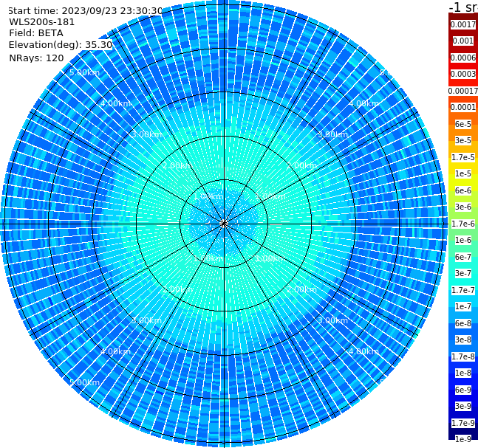Click the Start time 2023/09/23 23:30:30 text
The height and width of the screenshot is (448, 478).
tap(85, 10)
